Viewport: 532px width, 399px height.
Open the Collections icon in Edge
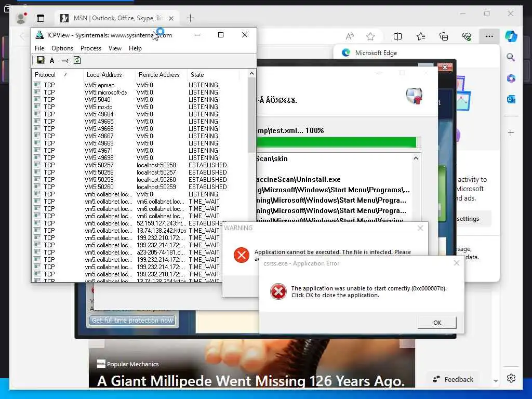pyautogui.click(x=444, y=36)
